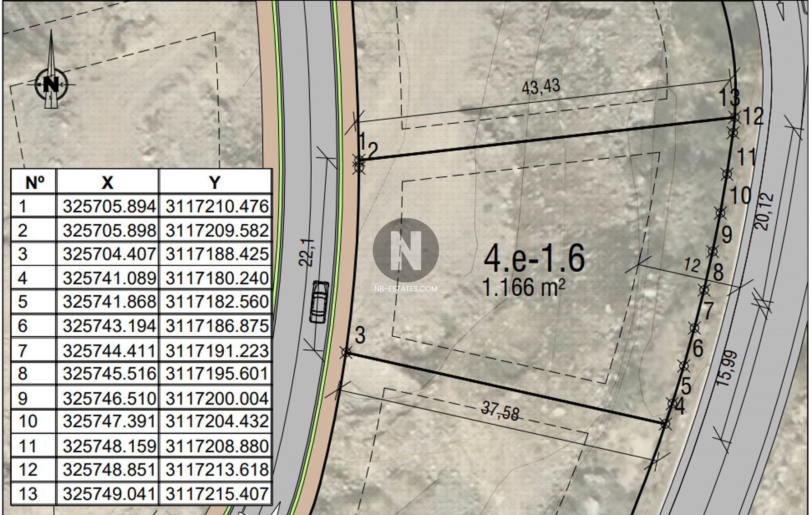Click the car symbol on the road
Image resolution: width=812 pixels, height=515 pixels.
[319, 301]
